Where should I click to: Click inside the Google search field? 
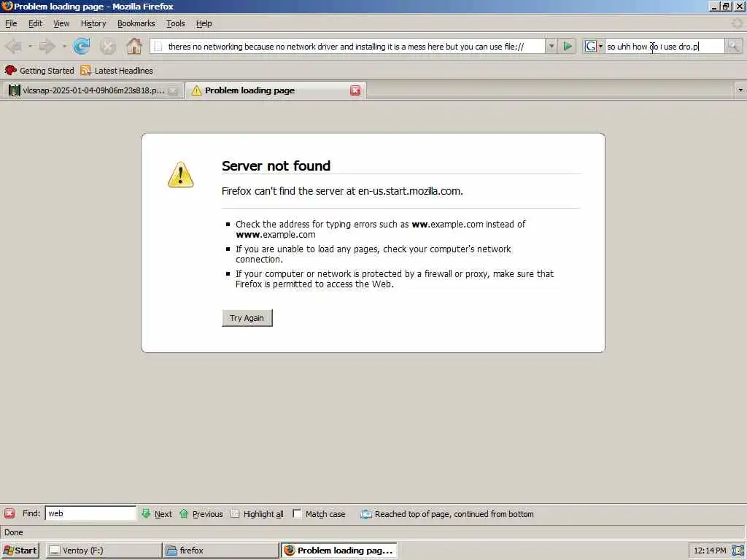pos(665,46)
